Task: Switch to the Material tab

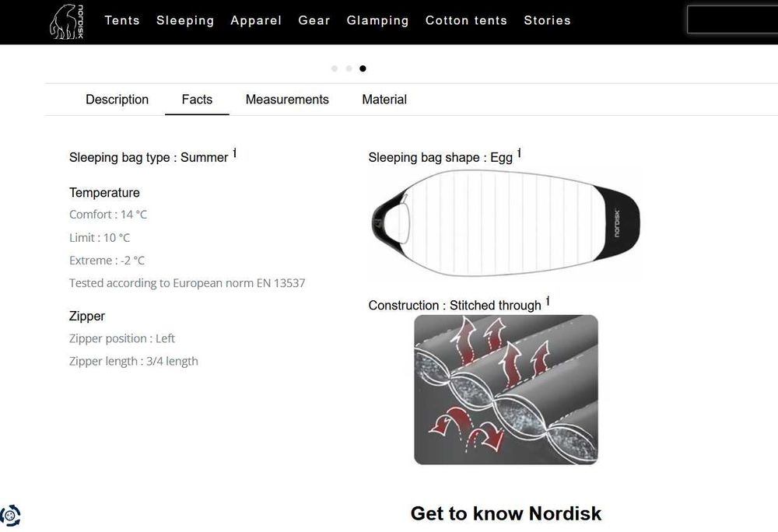Action: click(384, 100)
